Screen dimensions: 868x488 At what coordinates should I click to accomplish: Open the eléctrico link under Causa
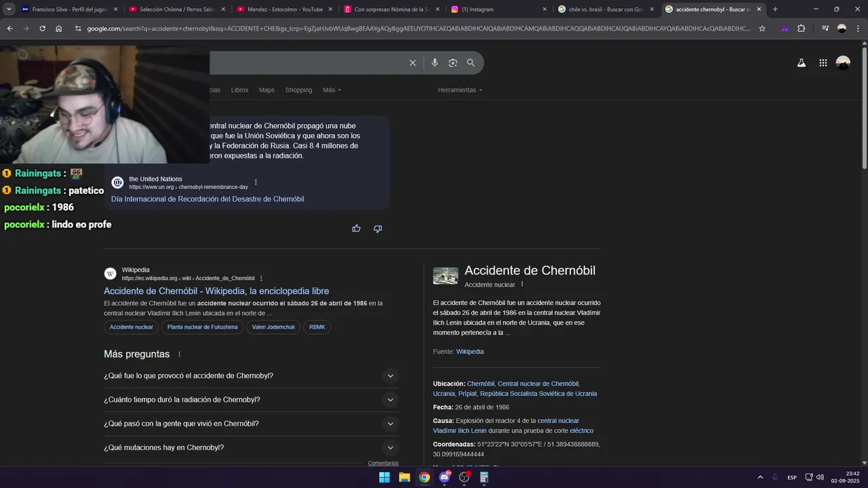pyautogui.click(x=581, y=431)
